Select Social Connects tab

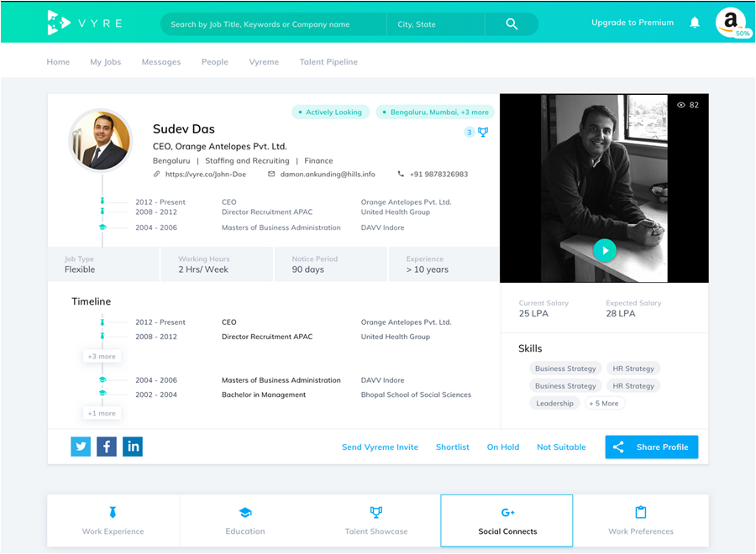507,520
